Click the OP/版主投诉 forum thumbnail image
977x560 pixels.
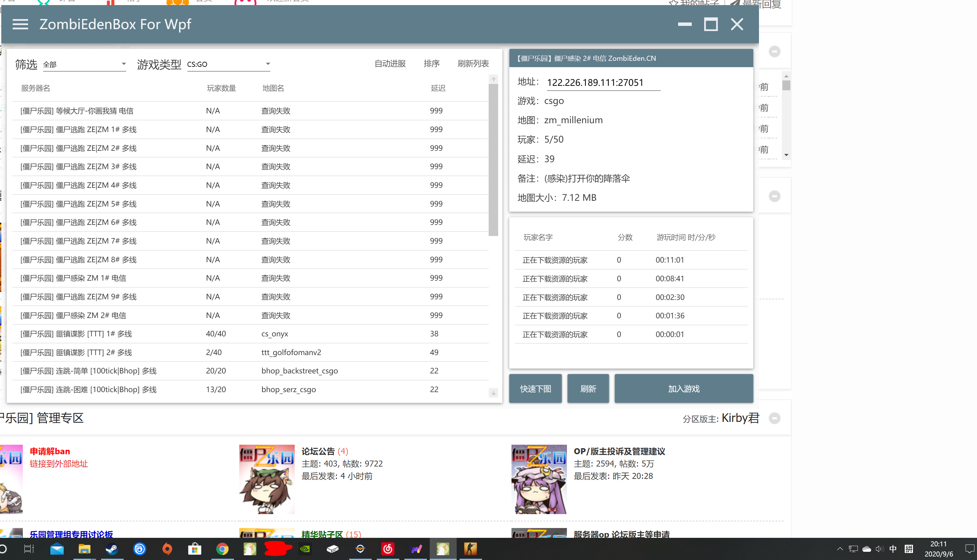539,479
